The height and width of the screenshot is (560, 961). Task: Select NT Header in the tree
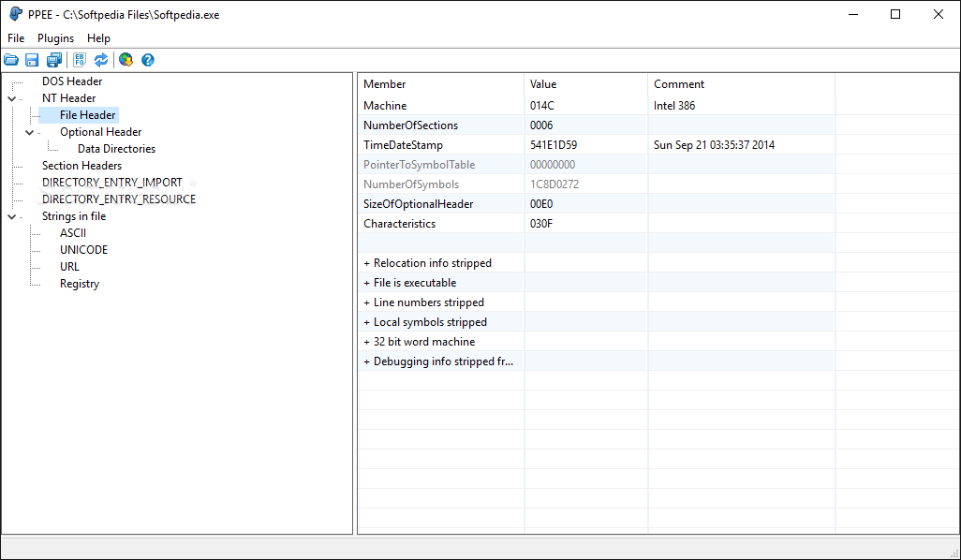pos(68,98)
